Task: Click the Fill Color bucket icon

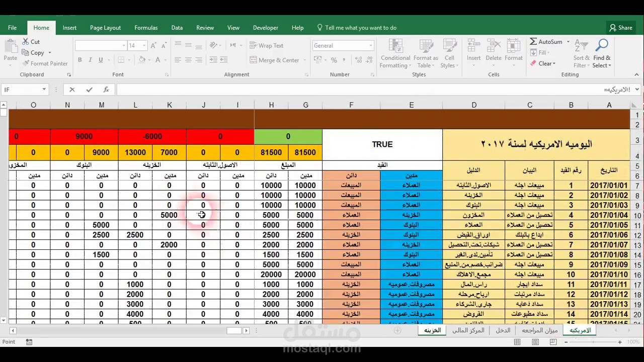Action: (142, 60)
